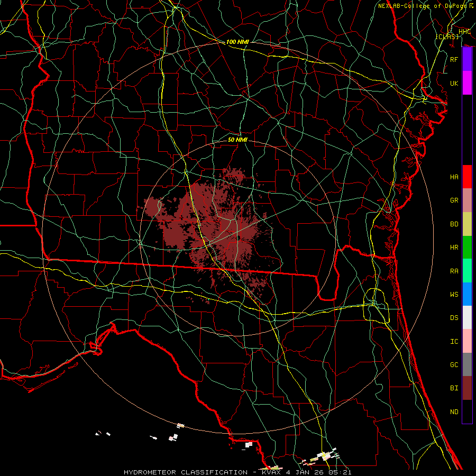Click the RF legend label

pos(454,59)
